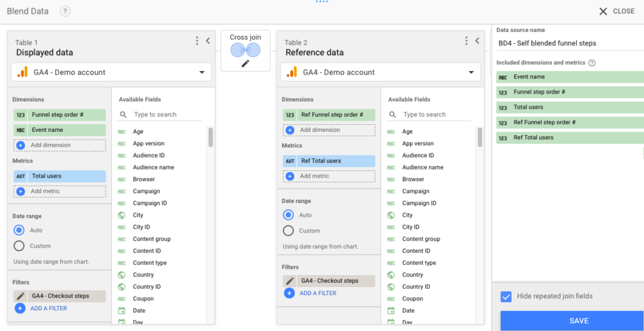The image size is (644, 331).
Task: Add a metric to Table 1
Action: (60, 191)
